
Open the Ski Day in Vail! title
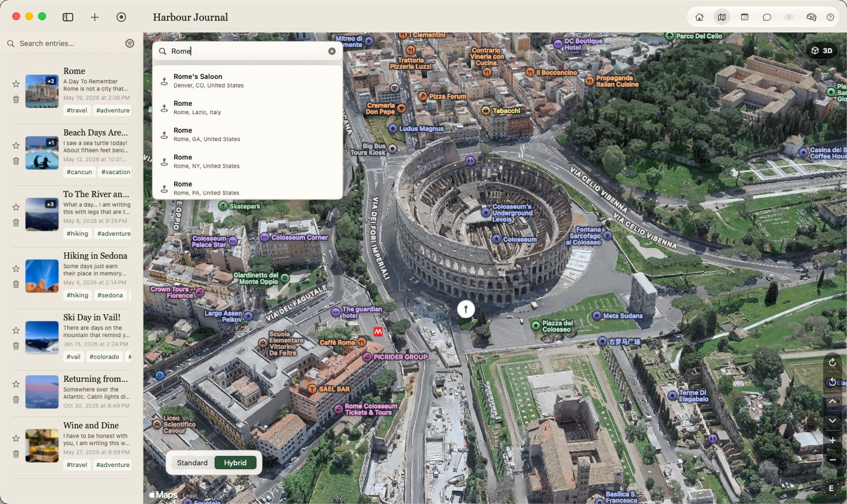tap(92, 318)
